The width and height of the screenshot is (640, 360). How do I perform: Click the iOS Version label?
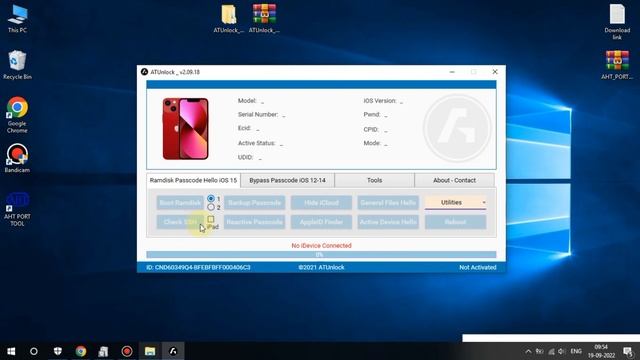pyautogui.click(x=380, y=100)
